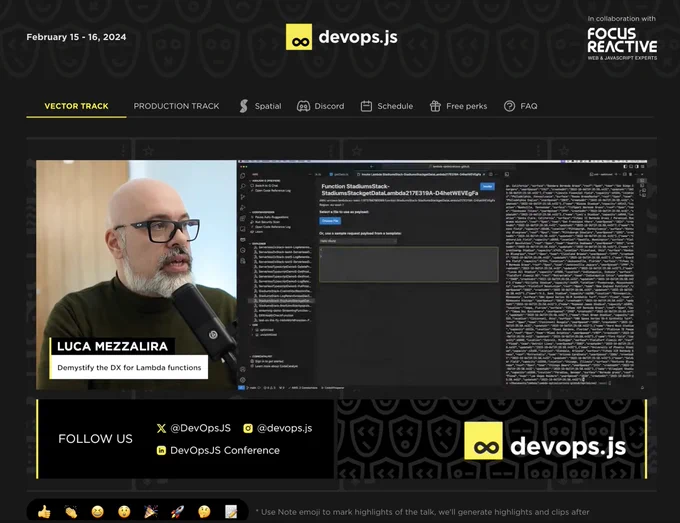
Task: Open the Accounts icon in activity bar
Action: pyautogui.click(x=243, y=369)
